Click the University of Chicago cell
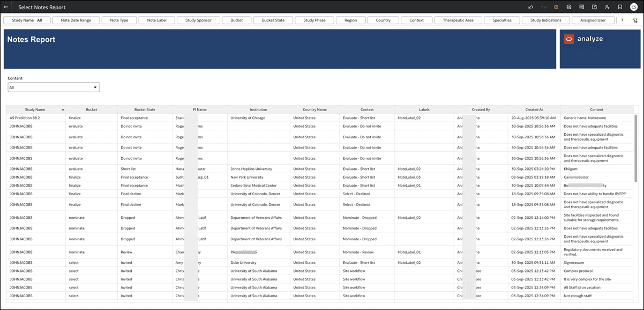This screenshot has height=310, width=644. [x=258, y=117]
